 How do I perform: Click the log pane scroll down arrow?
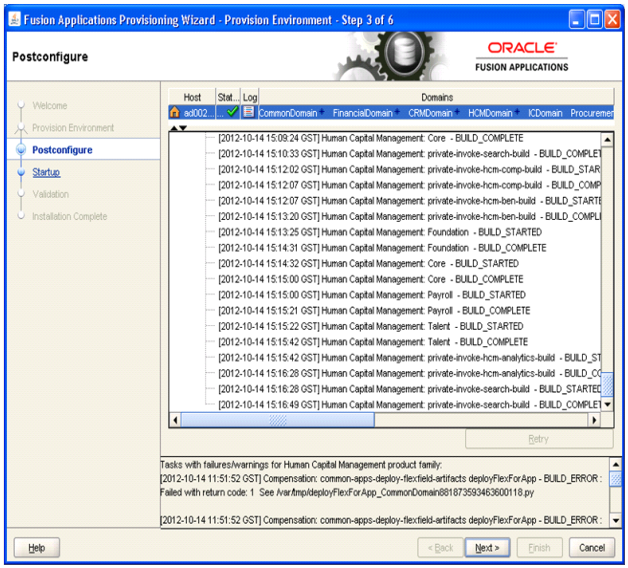(x=607, y=405)
